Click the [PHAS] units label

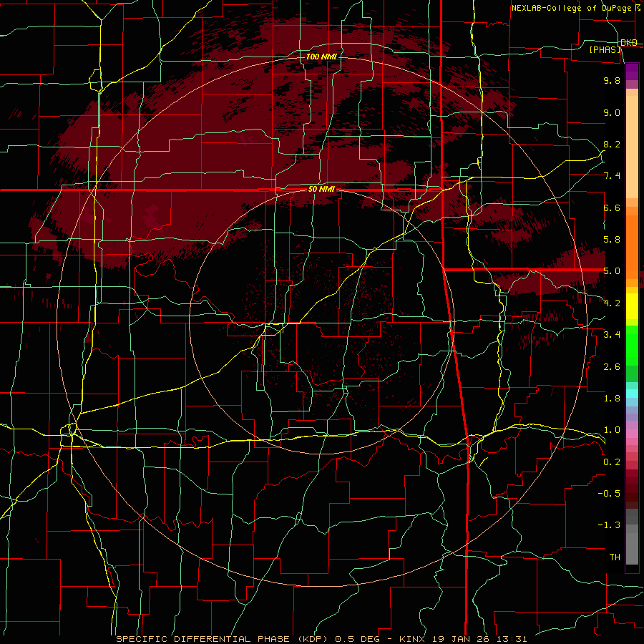(x=605, y=50)
